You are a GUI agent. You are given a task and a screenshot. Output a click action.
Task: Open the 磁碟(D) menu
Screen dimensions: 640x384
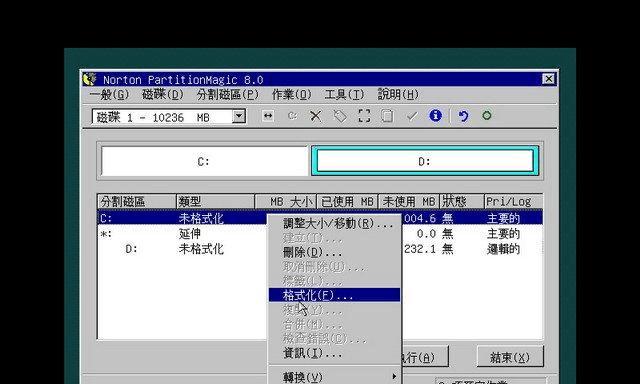tap(162, 95)
